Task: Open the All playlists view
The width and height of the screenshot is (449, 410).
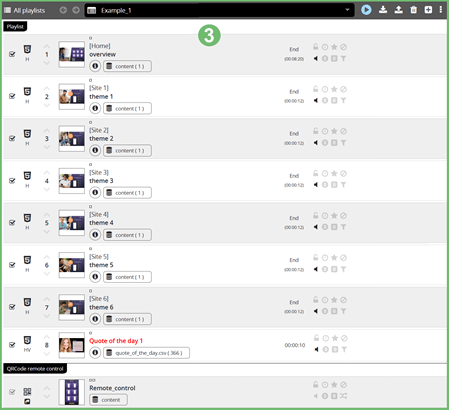Action: [24, 10]
